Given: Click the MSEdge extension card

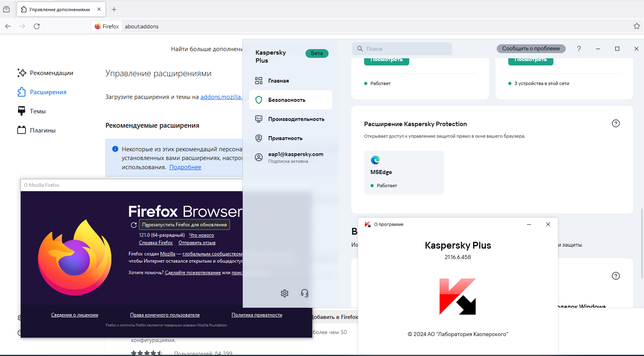Looking at the screenshot, I should click(404, 172).
